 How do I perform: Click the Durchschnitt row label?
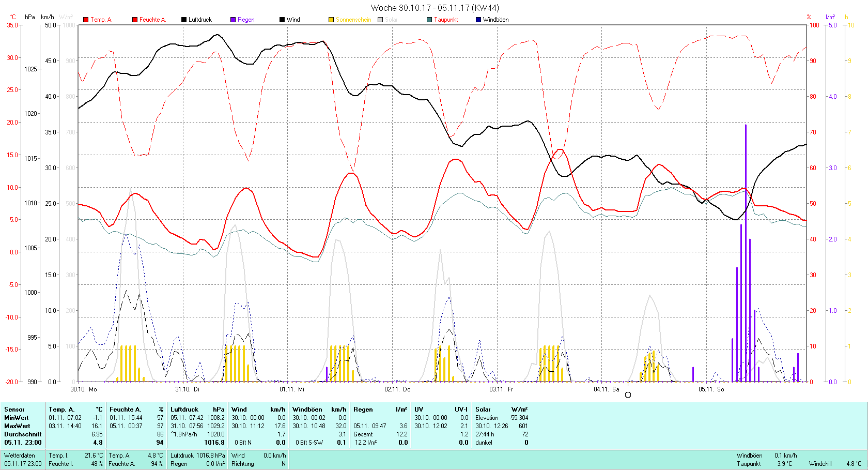click(23, 434)
